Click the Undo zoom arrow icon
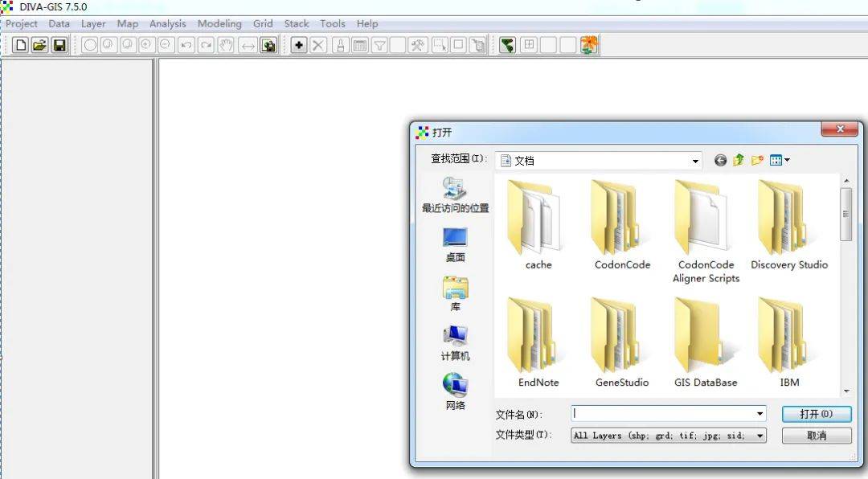This screenshot has height=479, width=868. click(186, 45)
